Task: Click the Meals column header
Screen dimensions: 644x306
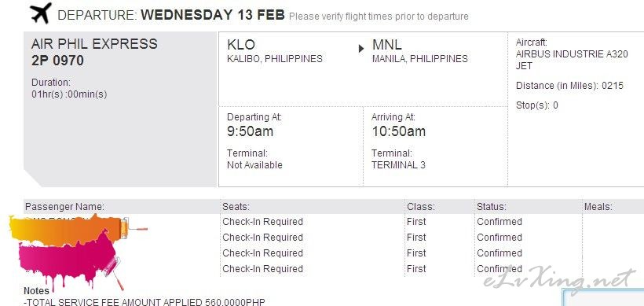Action: coord(598,206)
